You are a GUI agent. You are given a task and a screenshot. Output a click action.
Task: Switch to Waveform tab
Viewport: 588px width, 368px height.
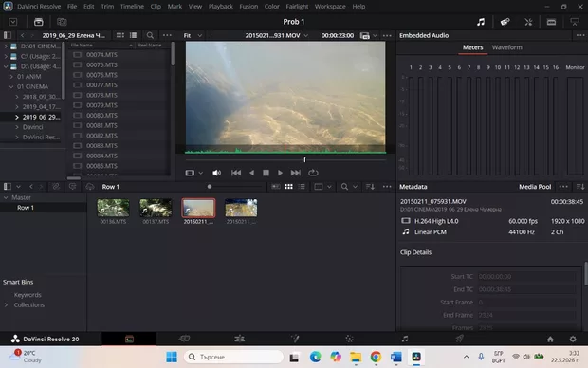507,47
